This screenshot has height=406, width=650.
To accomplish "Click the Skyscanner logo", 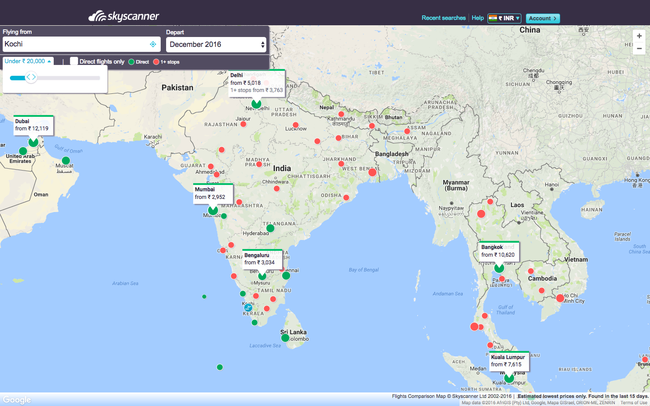I will 124,16.
